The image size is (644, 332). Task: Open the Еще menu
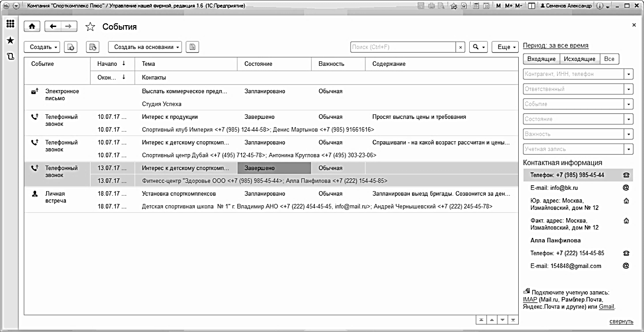click(505, 47)
